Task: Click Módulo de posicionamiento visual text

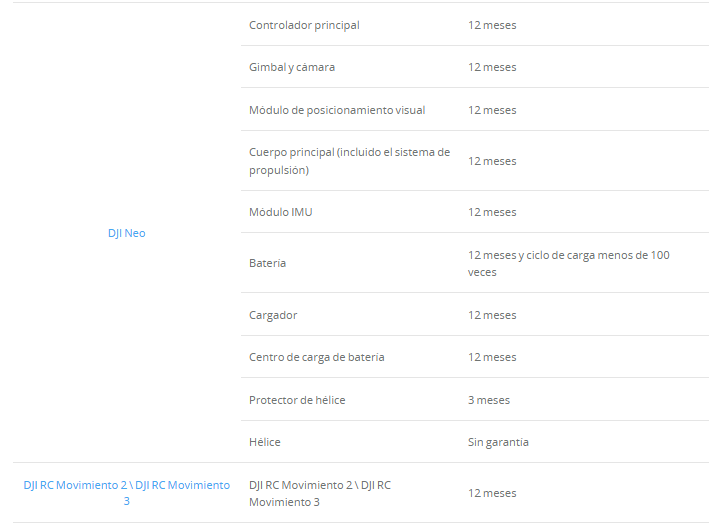Action: (x=337, y=110)
